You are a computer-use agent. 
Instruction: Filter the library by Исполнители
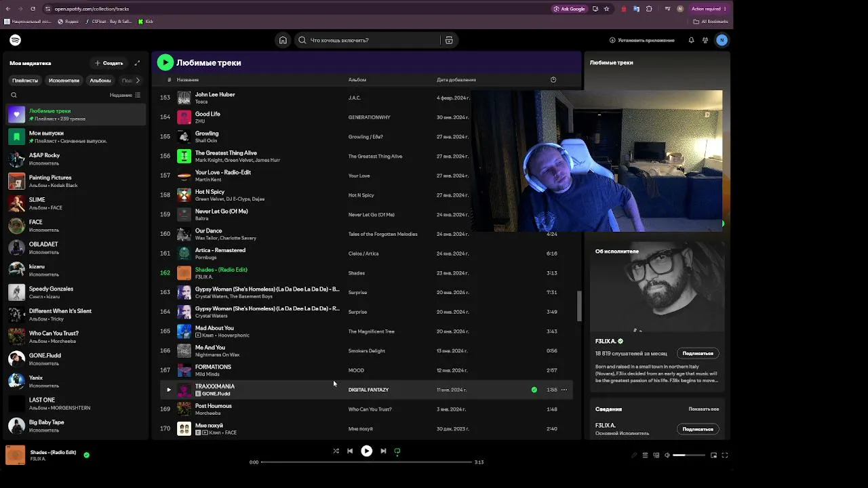click(x=64, y=80)
